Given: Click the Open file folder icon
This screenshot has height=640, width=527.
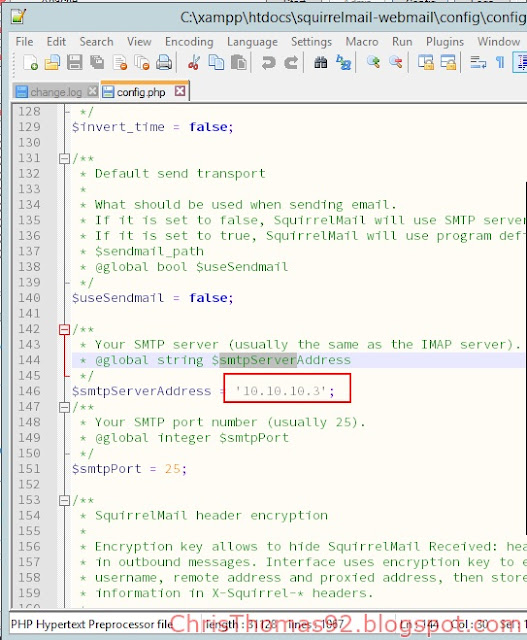Looking at the screenshot, I should pos(52,62).
